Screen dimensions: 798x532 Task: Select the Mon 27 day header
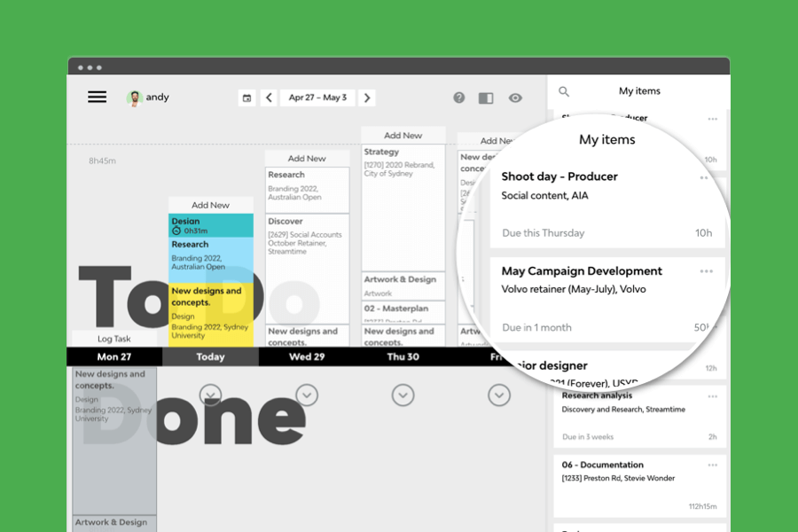[x=114, y=356]
